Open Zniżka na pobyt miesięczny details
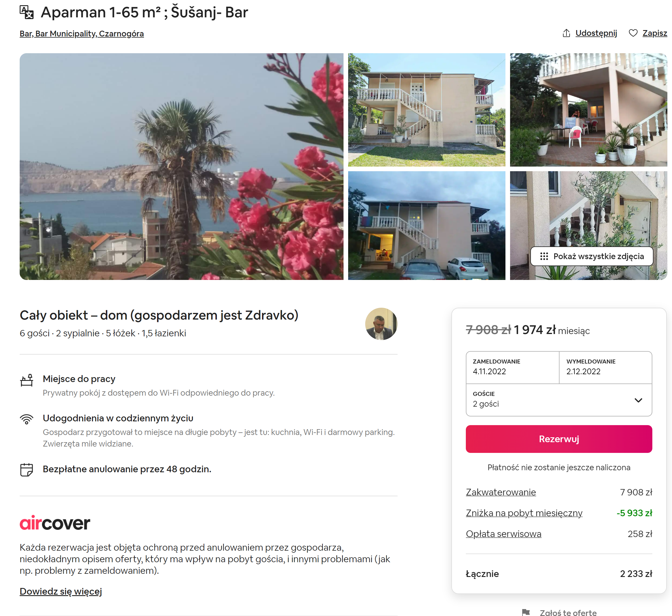This screenshot has width=672, height=616. [524, 513]
